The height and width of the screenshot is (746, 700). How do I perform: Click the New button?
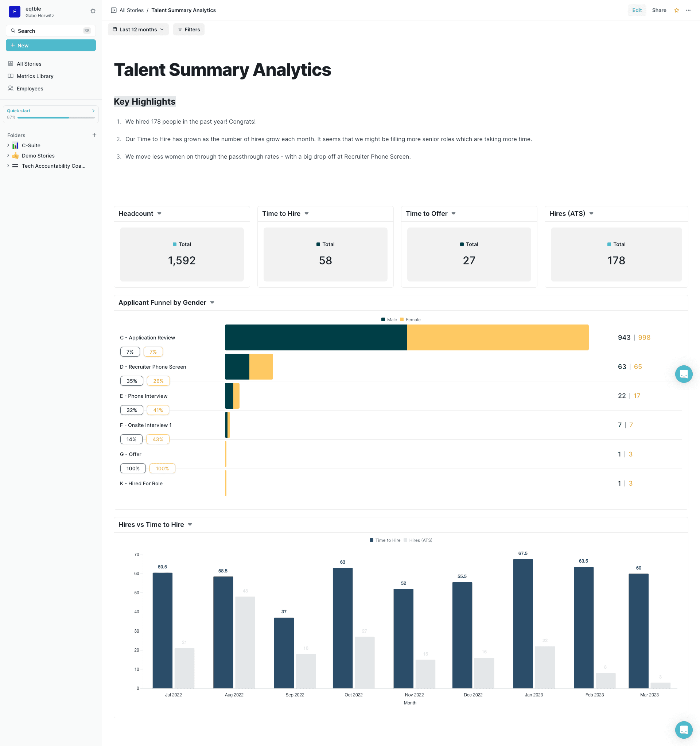tap(51, 46)
